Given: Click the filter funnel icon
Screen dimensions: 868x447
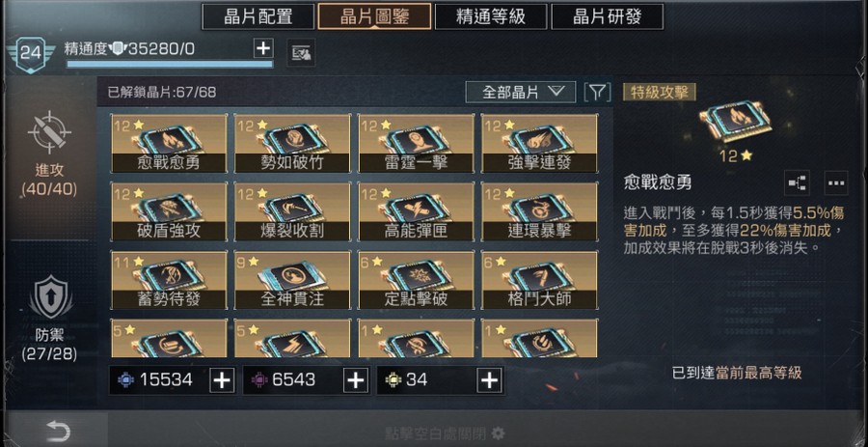Looking at the screenshot, I should click(x=597, y=92).
